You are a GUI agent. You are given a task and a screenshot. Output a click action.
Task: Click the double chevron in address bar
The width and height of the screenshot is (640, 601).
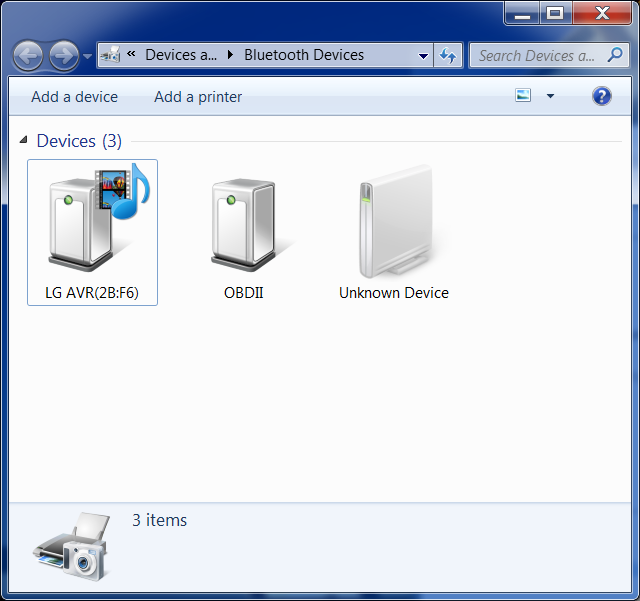coord(131,53)
